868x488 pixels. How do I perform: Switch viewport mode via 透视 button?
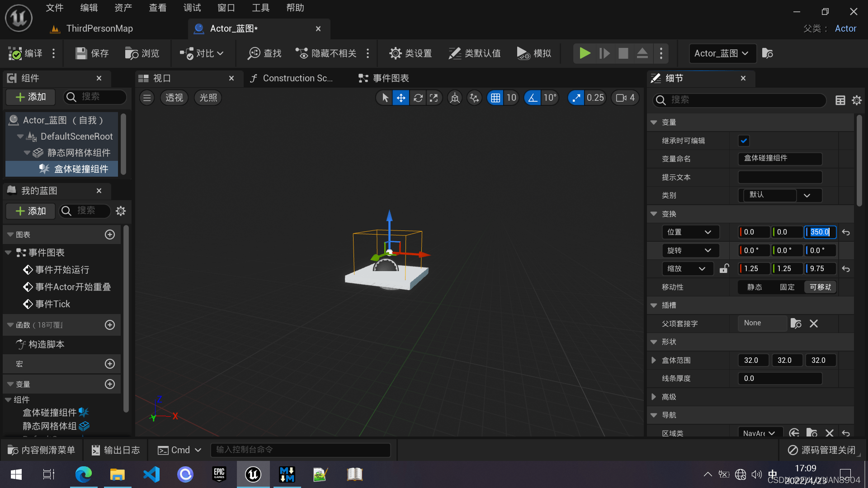[174, 98]
